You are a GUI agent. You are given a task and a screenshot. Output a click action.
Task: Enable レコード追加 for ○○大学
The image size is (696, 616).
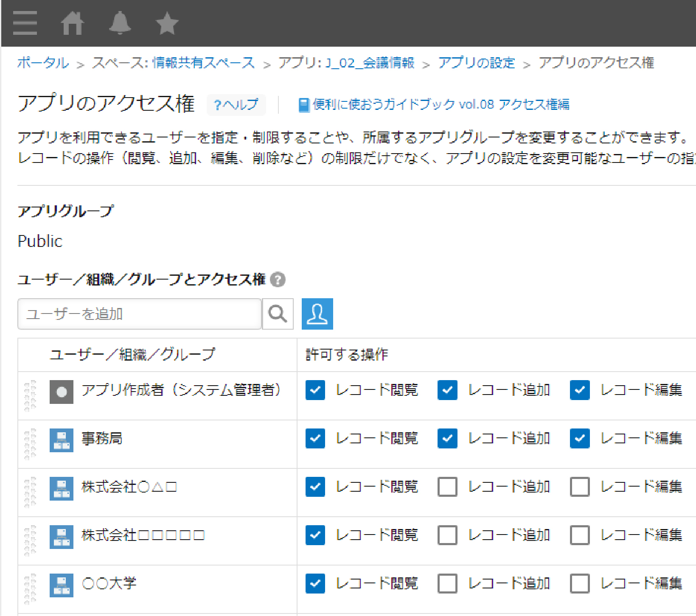pos(447,584)
